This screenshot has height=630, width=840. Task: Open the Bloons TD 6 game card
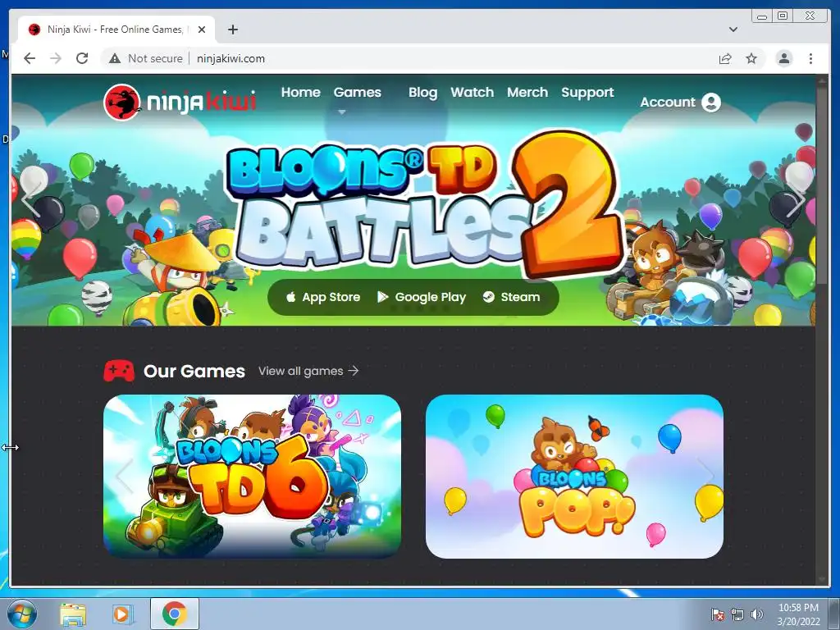tap(253, 477)
